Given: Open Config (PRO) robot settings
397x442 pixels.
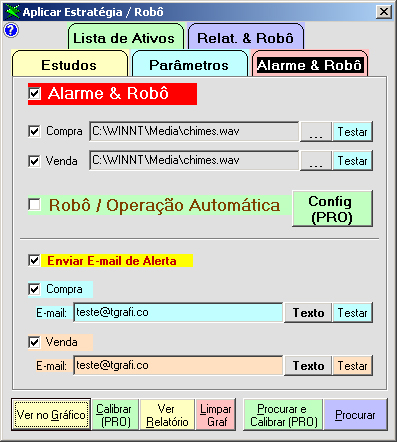Looking at the screenshot, I should (x=332, y=209).
